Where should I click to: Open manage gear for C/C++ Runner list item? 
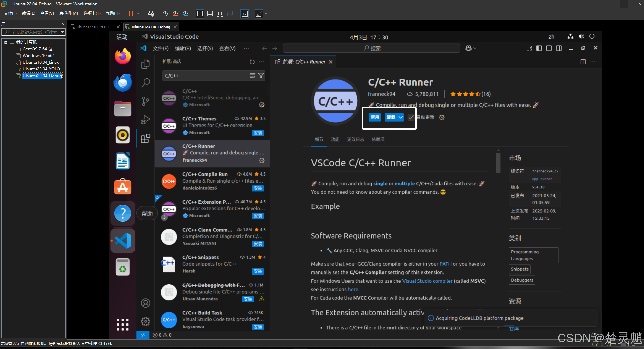(x=262, y=160)
